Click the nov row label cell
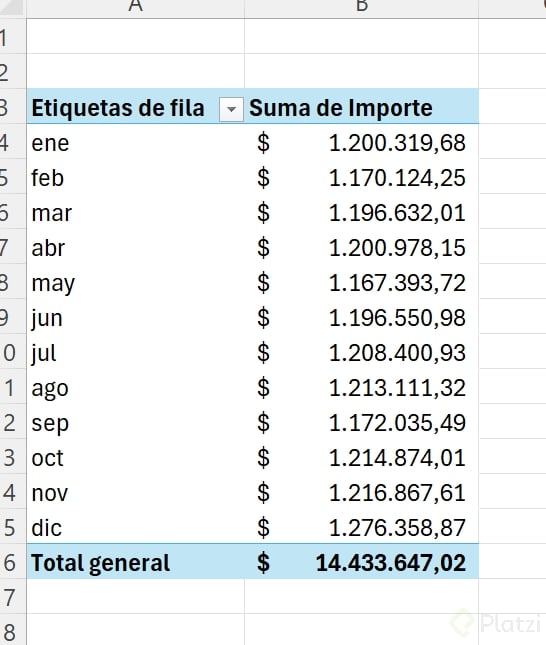The height and width of the screenshot is (645, 546). click(135, 491)
